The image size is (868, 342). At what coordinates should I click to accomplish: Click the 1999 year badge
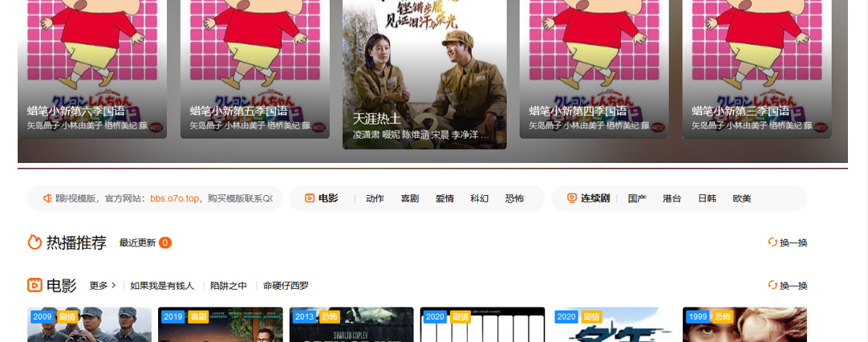click(697, 317)
